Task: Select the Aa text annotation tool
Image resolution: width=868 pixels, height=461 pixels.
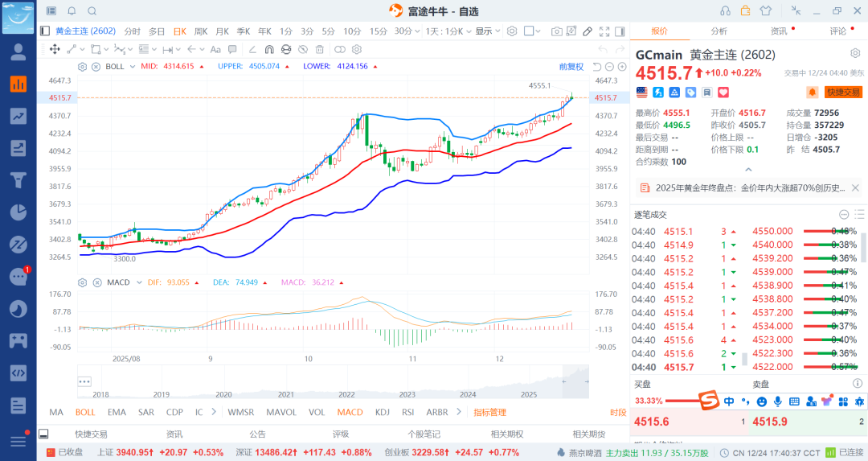Action: [216, 49]
